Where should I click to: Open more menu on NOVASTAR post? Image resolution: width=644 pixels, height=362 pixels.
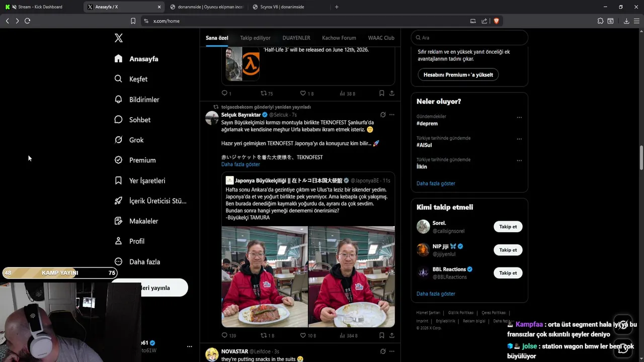[392, 351]
